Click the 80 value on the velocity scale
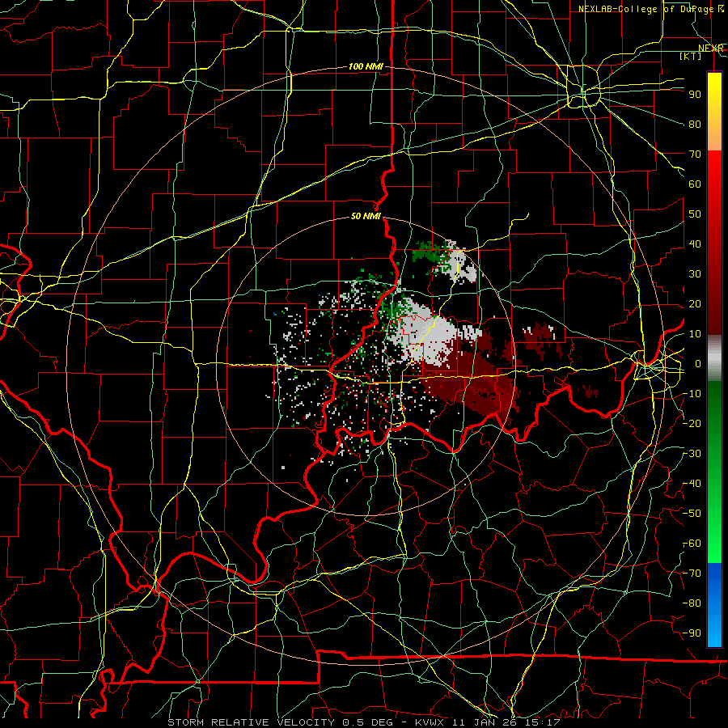 (x=695, y=125)
